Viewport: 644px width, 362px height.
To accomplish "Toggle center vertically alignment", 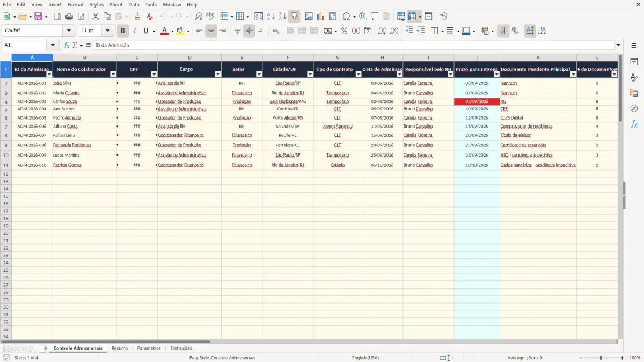I will [249, 31].
